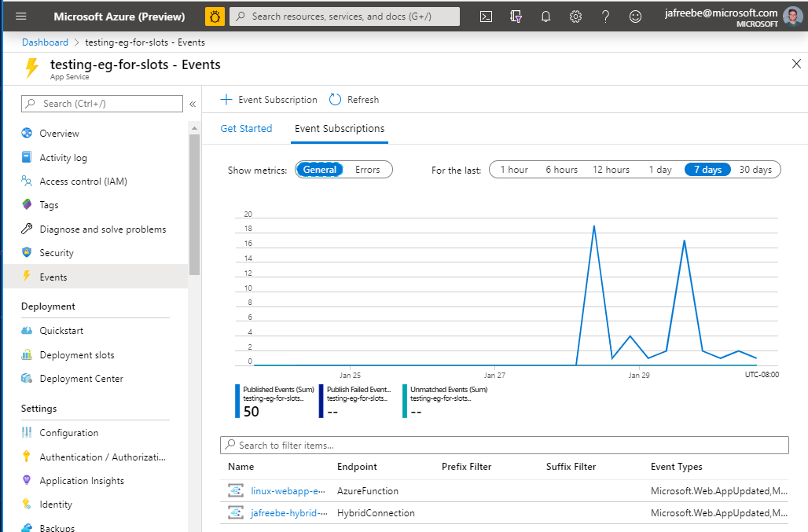Click the help question mark icon

click(605, 17)
